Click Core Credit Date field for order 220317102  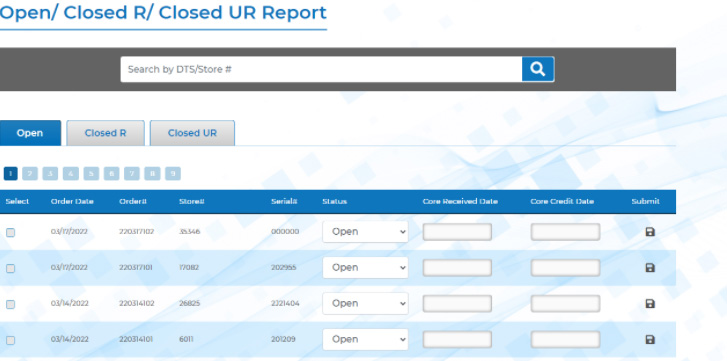coord(565,232)
